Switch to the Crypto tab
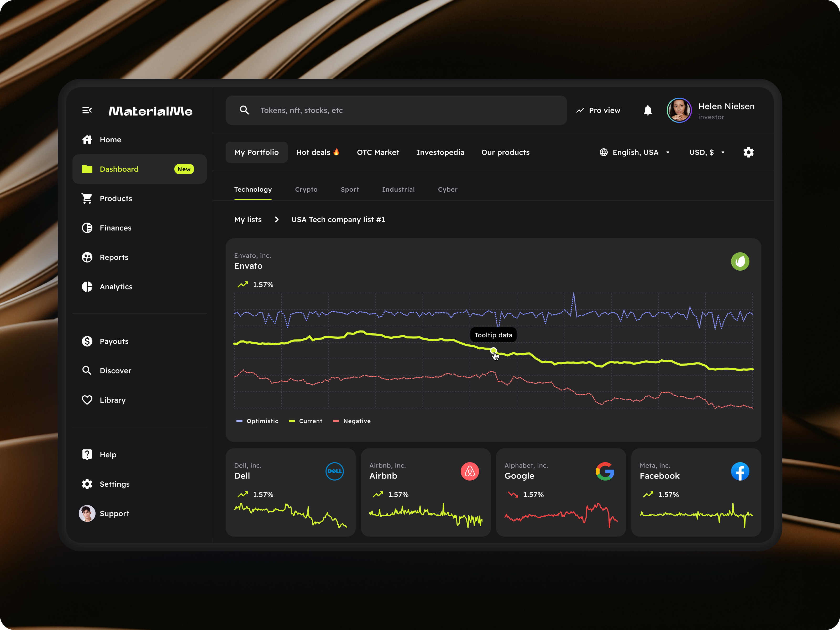840x630 pixels. coord(306,189)
